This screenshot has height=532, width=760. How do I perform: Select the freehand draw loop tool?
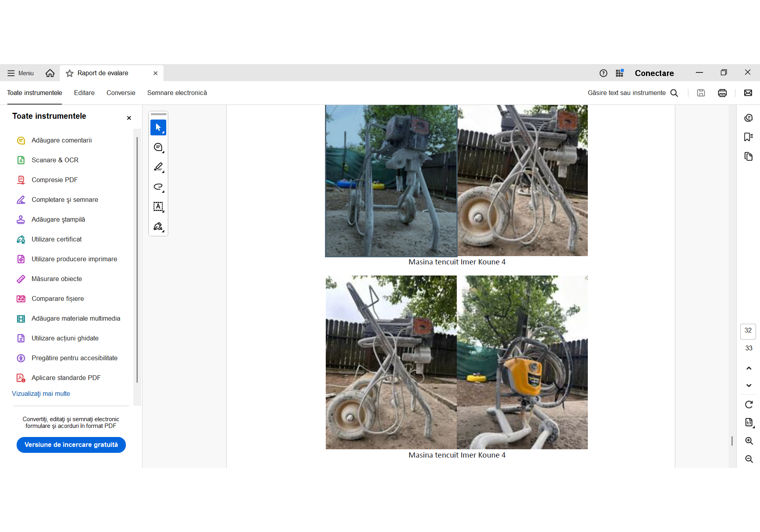(158, 187)
